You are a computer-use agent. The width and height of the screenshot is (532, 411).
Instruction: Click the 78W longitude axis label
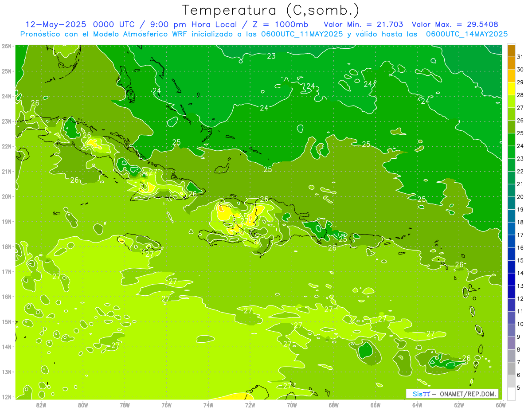pyautogui.click(x=125, y=405)
